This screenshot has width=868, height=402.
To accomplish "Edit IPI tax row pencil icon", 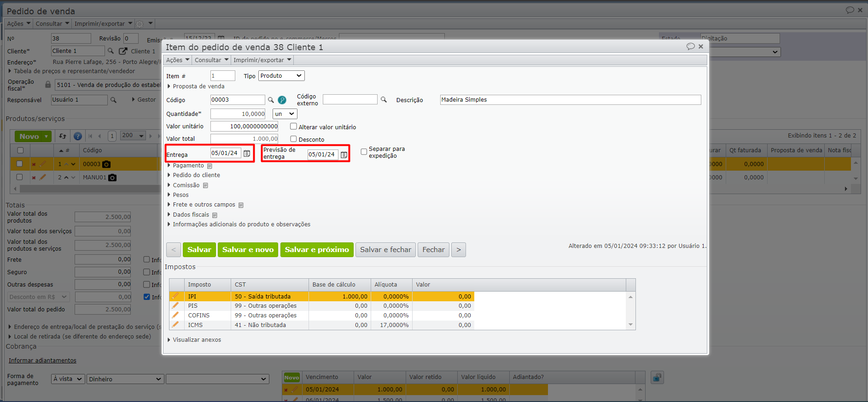I will click(175, 296).
